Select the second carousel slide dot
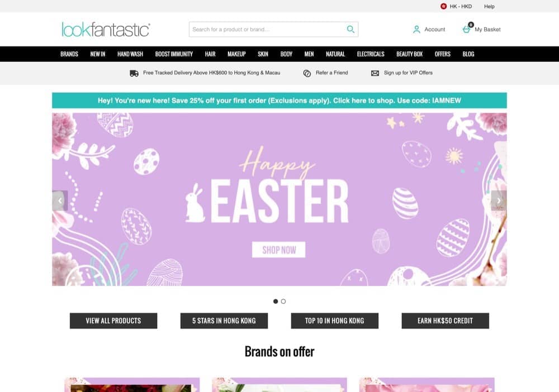 click(x=283, y=301)
